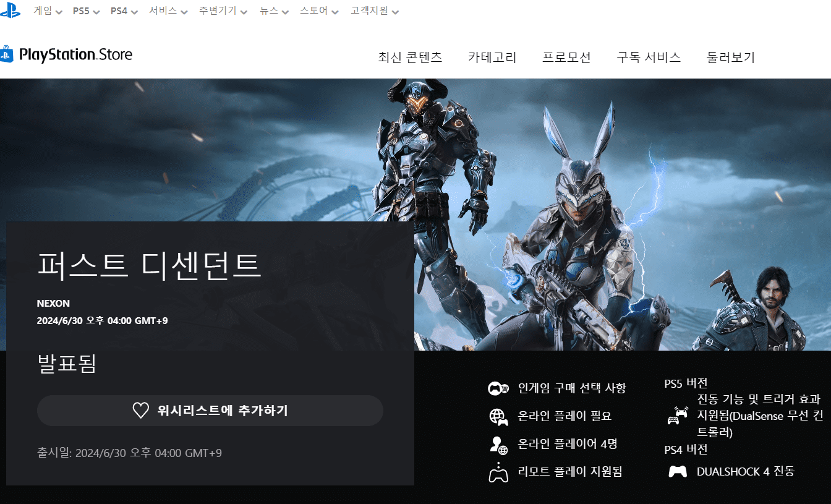
Task: Click the 발표됨 status text
Action: coord(67,364)
